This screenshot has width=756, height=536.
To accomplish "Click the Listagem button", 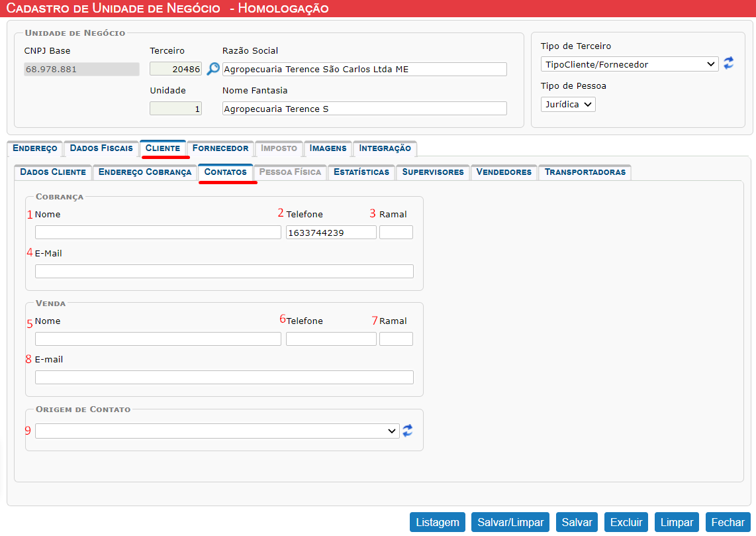I will pos(438,522).
